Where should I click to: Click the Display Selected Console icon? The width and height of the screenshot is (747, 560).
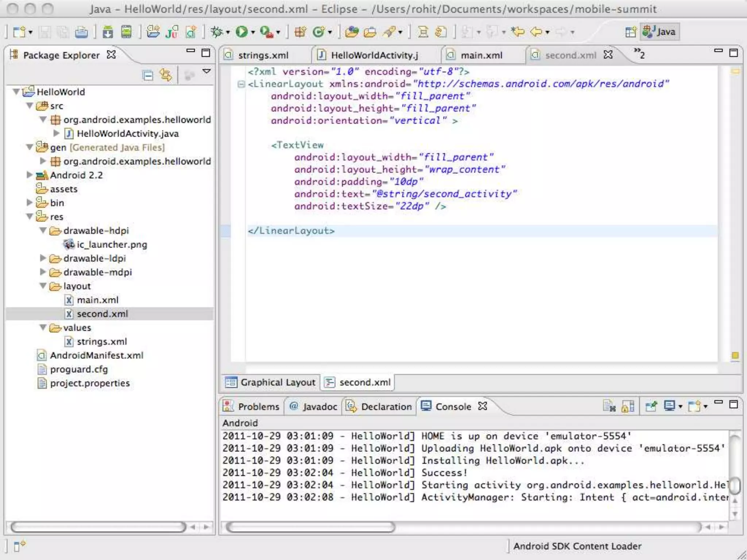click(x=670, y=406)
